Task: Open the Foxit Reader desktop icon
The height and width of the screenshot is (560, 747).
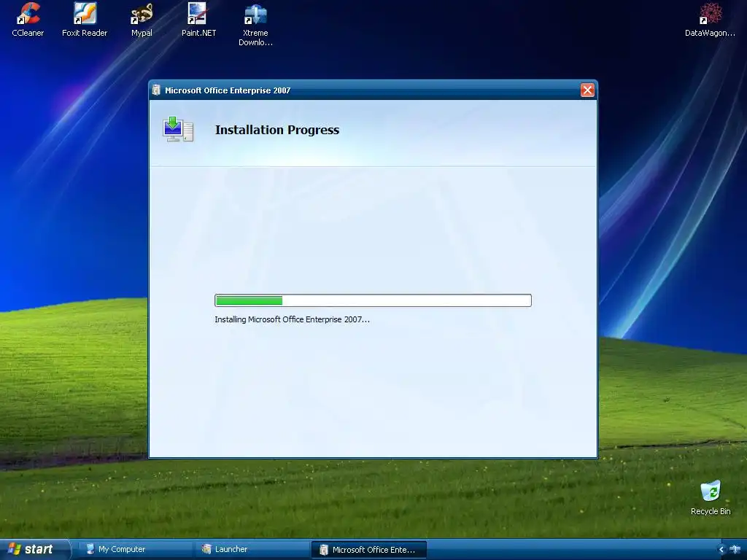Action: [x=85, y=20]
